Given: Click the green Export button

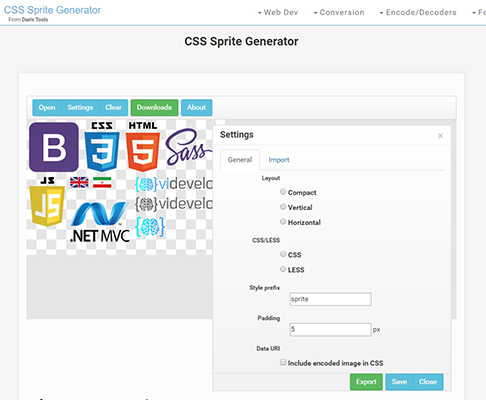Looking at the screenshot, I should [x=366, y=382].
